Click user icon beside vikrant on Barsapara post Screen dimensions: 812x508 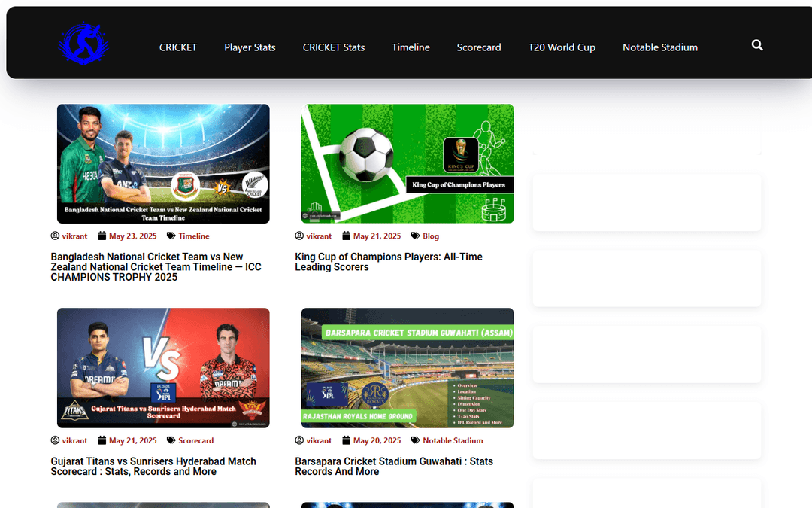(x=299, y=440)
